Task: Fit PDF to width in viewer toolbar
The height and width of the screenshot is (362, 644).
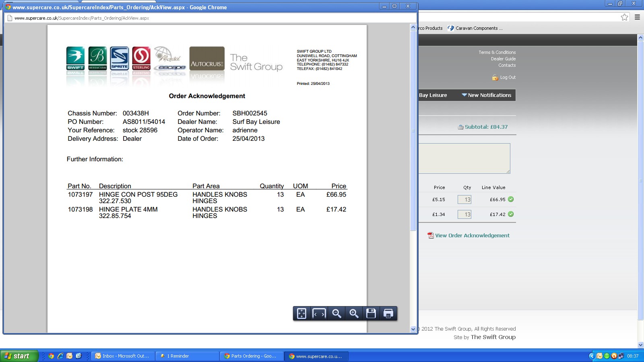Action: pyautogui.click(x=319, y=313)
